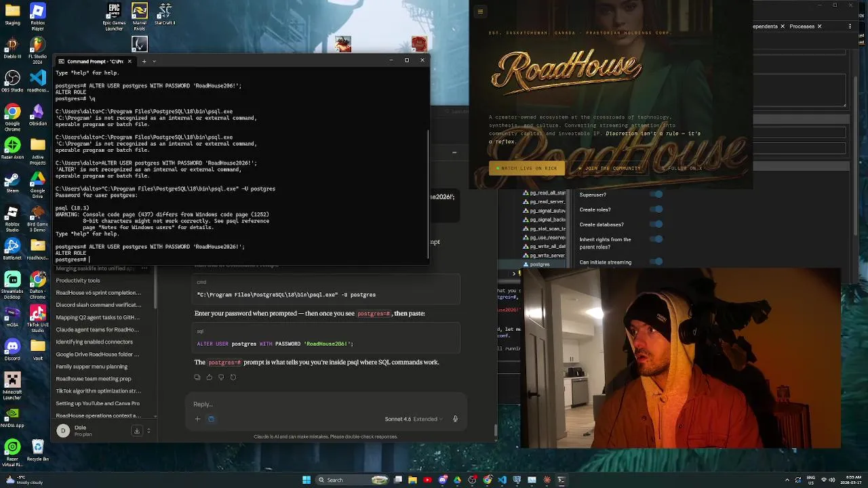
Task: Open the Productivity tools chat
Action: (78, 281)
